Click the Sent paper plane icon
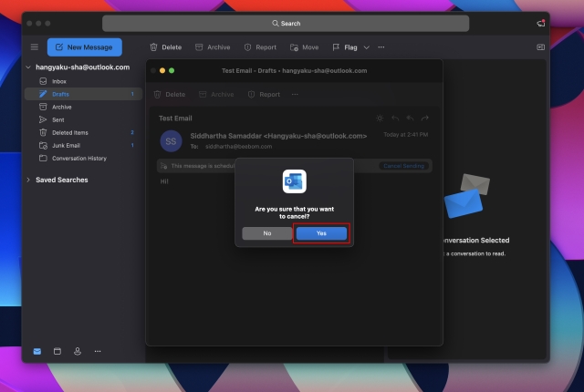The width and height of the screenshot is (584, 392). pos(43,119)
